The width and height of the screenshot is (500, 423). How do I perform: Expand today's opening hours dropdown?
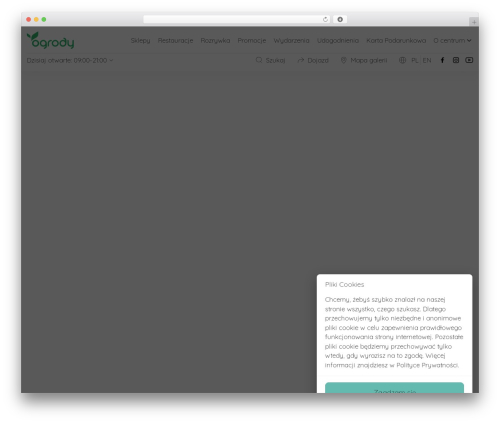coord(70,60)
